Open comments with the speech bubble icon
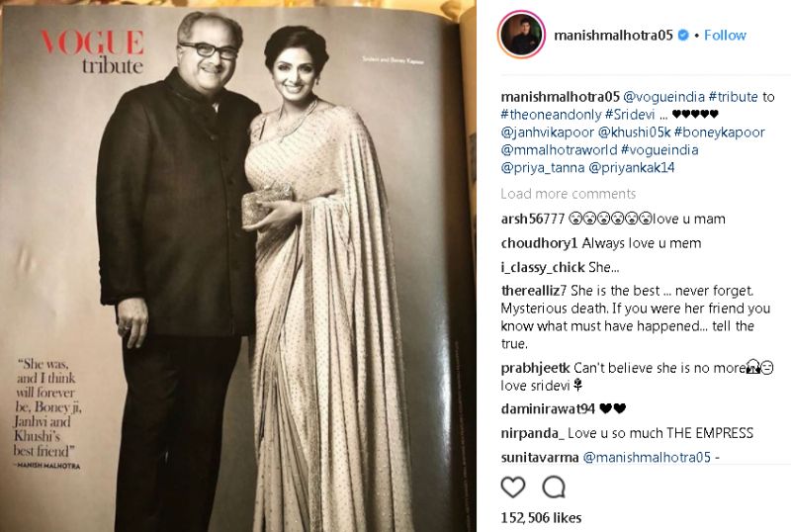This screenshot has width=791, height=532. click(x=554, y=488)
